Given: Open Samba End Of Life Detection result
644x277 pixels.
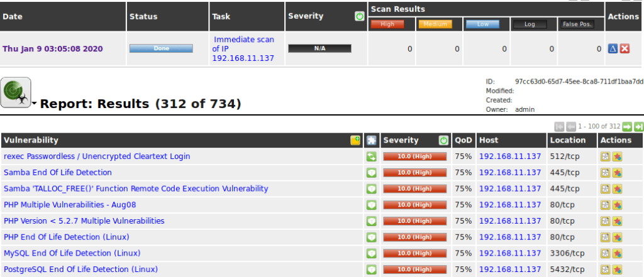Looking at the screenshot, I should click(x=57, y=172).
